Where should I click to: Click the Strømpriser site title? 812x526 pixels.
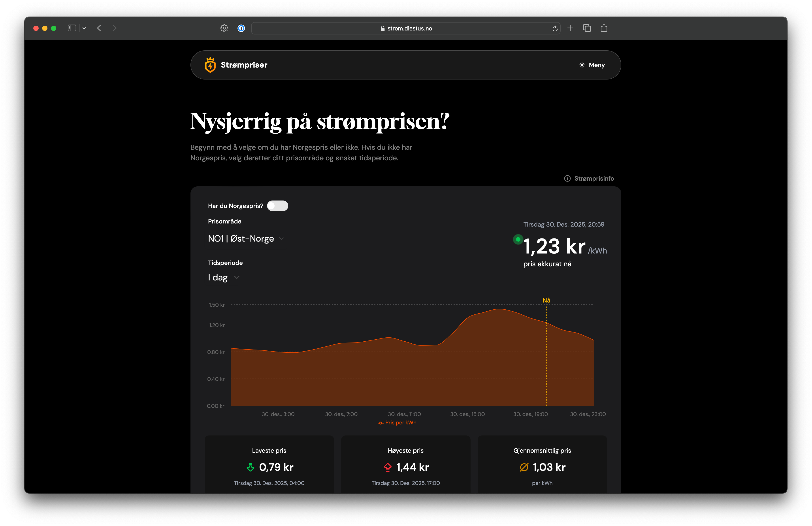coord(244,65)
